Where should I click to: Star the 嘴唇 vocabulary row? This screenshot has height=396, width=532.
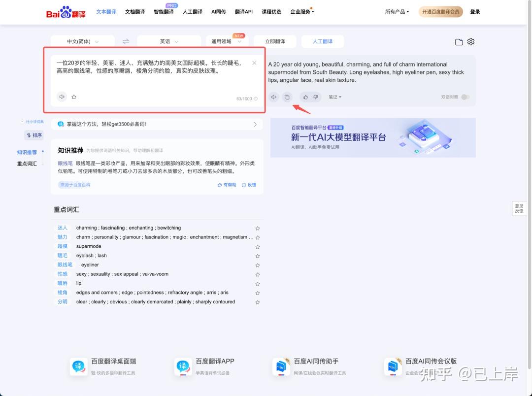[x=258, y=284]
